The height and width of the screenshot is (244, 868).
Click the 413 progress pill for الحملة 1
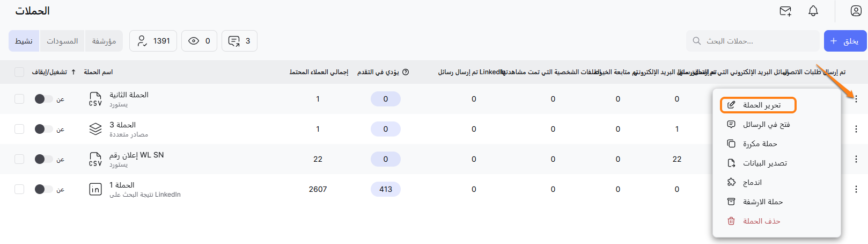tap(386, 189)
